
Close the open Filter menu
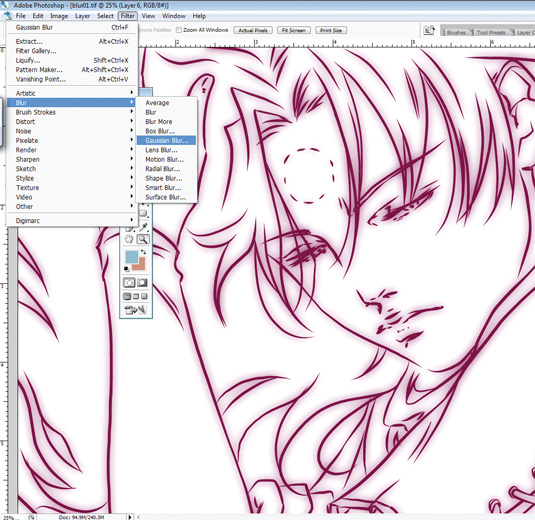[128, 16]
